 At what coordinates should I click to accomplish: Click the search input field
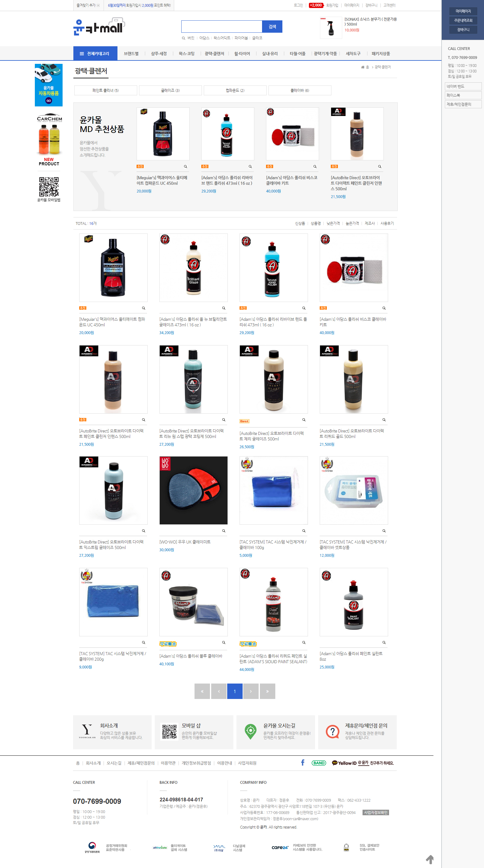tap(222, 27)
